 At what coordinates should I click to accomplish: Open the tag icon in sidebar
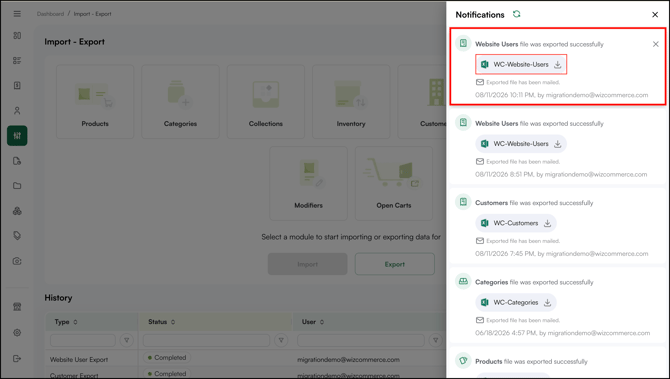[17, 236]
